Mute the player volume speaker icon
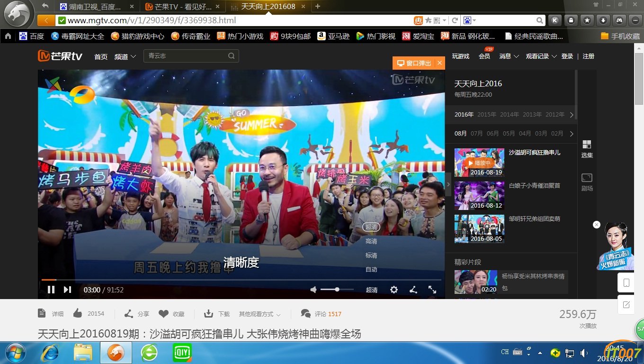644x364 pixels. pyautogui.click(x=313, y=290)
